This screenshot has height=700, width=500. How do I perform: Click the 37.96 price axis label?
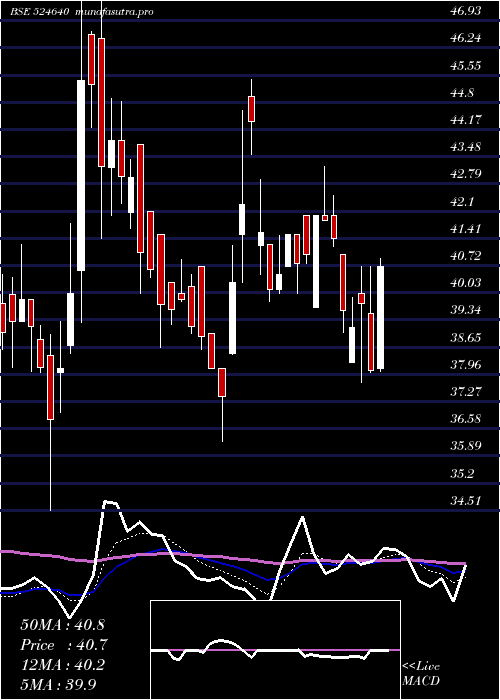(x=466, y=364)
